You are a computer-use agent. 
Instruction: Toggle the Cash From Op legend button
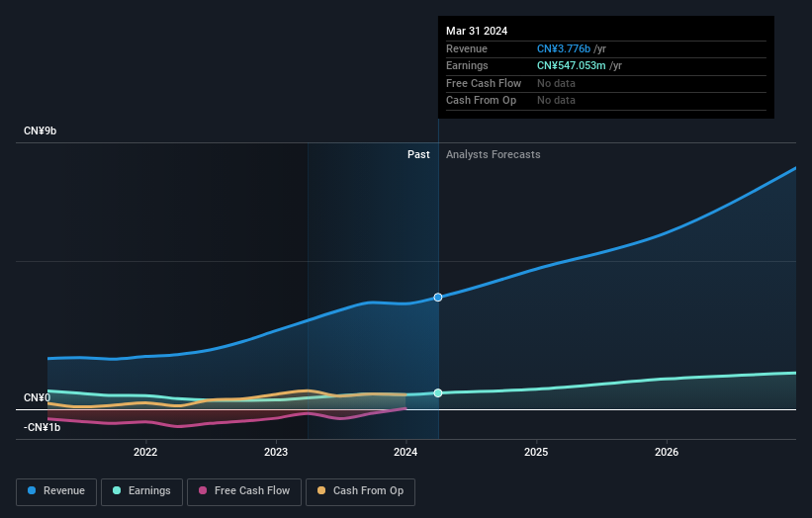tap(360, 491)
